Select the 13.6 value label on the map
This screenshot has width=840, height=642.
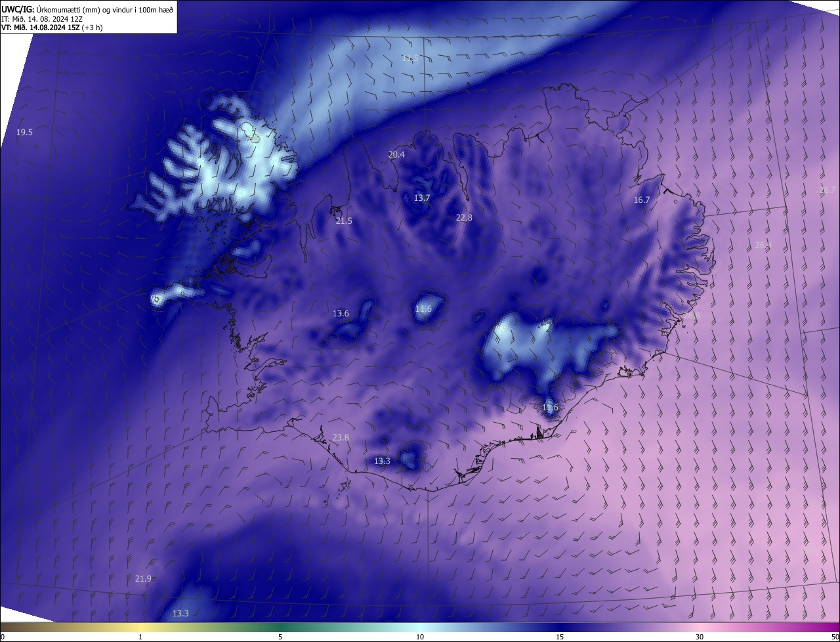pos(341,314)
